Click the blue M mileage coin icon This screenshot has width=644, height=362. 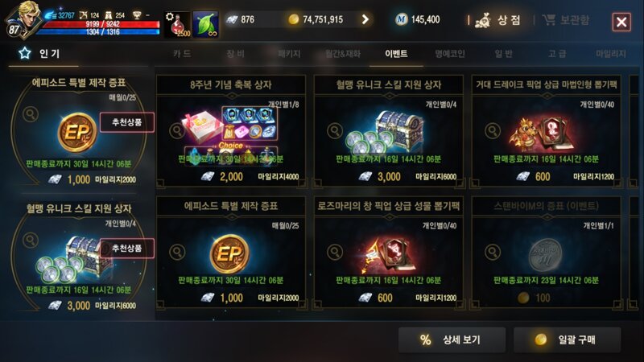(401, 19)
